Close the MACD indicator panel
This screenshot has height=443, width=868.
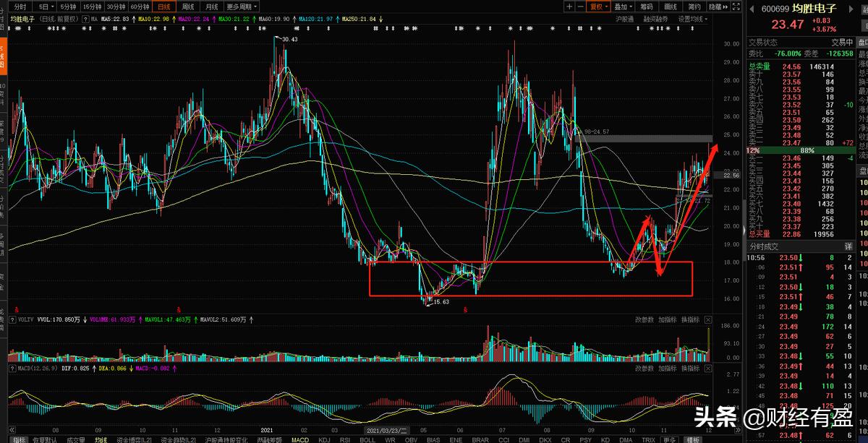[707, 369]
